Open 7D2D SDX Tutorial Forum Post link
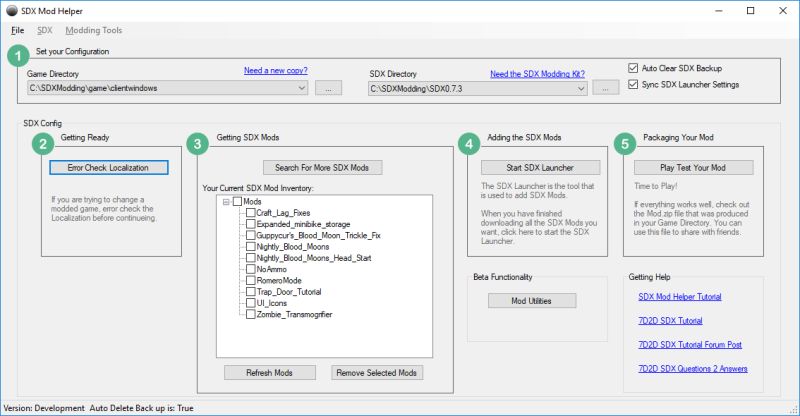The image size is (800, 416). pyautogui.click(x=690, y=345)
